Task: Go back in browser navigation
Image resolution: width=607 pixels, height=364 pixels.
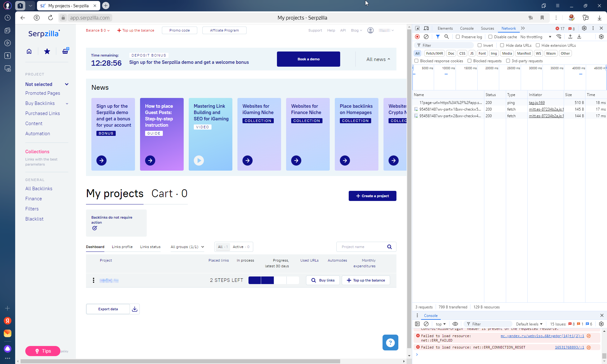Action: (23, 18)
